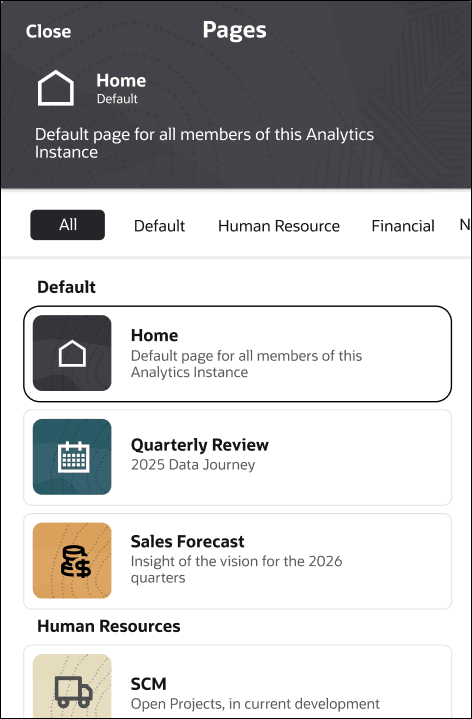Open the Home page card
Screen dimensions: 472x719
click(x=238, y=354)
